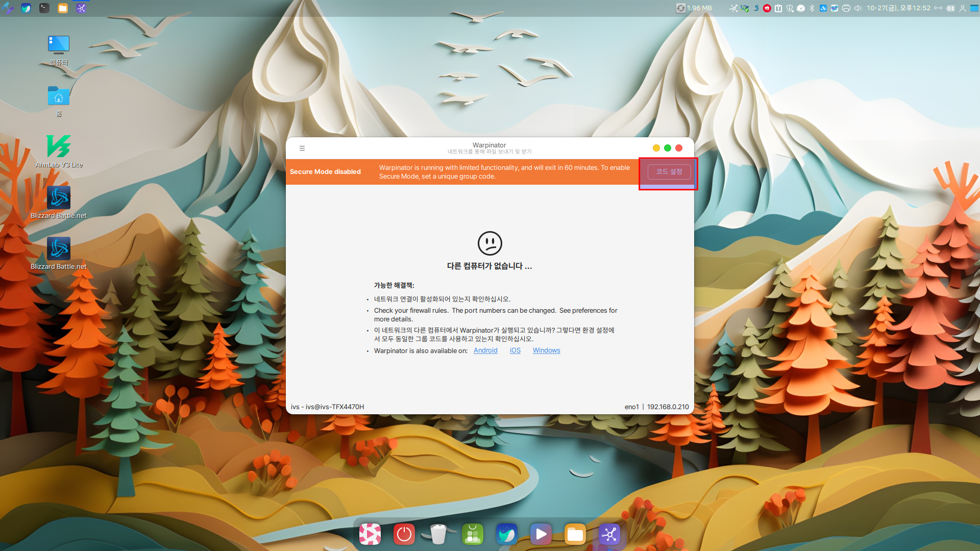
Task: Open the date and time clock
Action: click(x=898, y=8)
